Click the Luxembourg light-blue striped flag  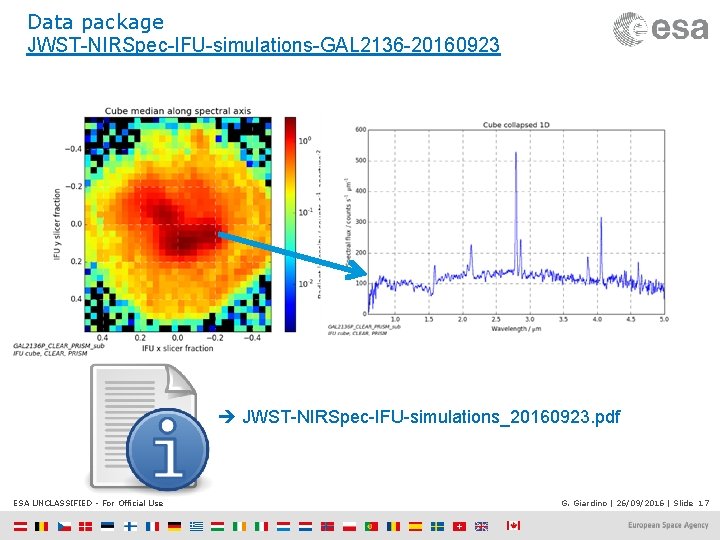(x=283, y=526)
